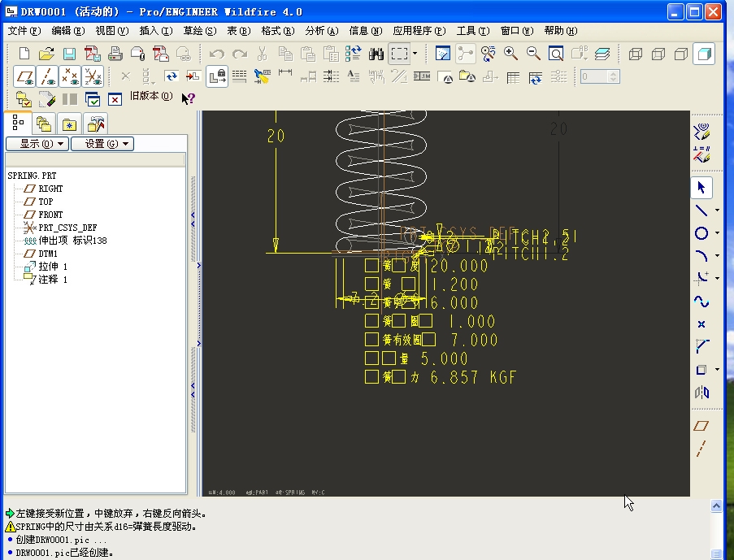Open the 工具(T) menu
734x560 pixels.
(x=473, y=31)
